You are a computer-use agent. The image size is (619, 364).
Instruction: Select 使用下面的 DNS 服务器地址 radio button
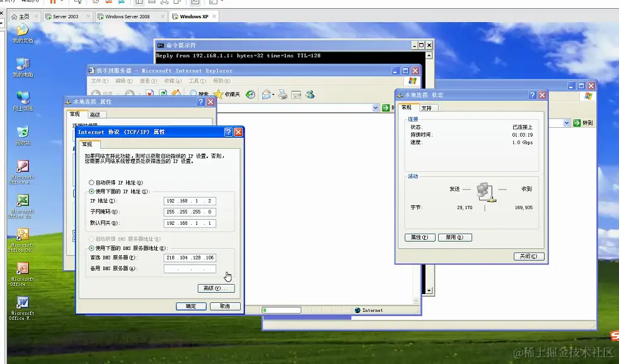(x=91, y=248)
